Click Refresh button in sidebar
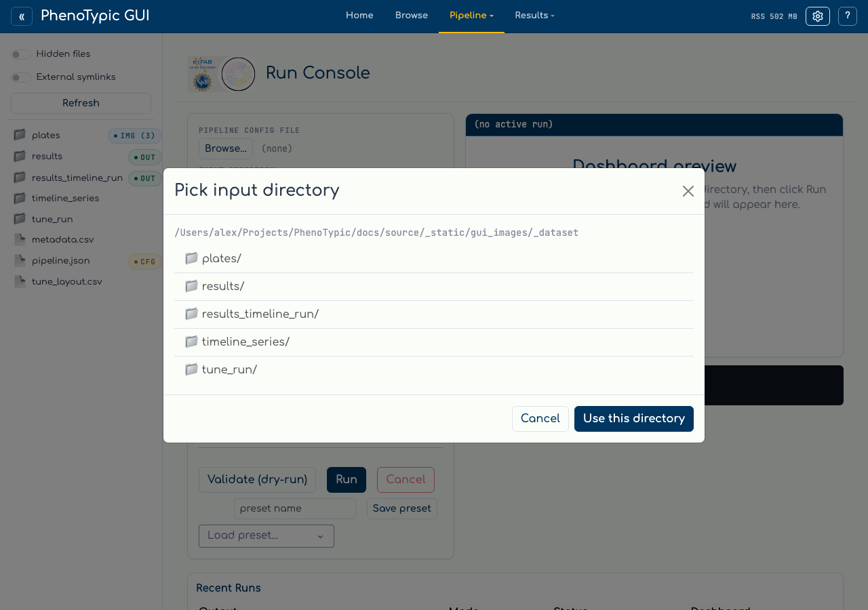This screenshot has height=610, width=868. 81,103
